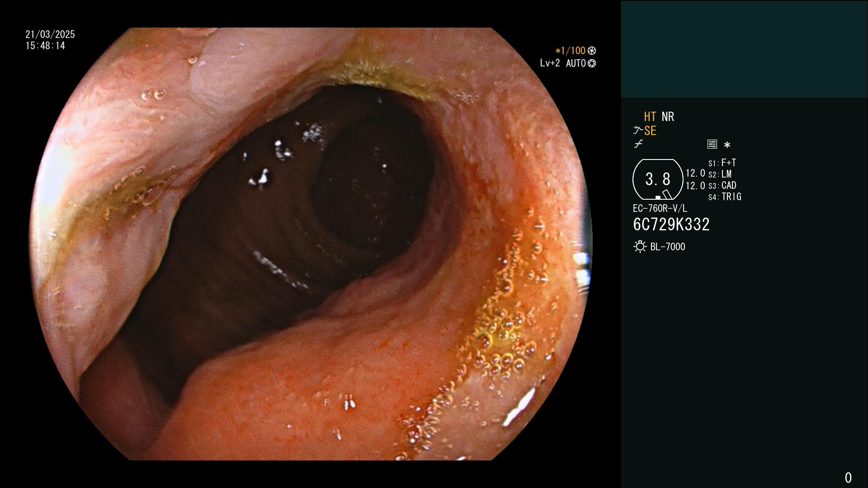Click the S3: CAD switch assignment
Screen dimensions: 868x488
coord(722,185)
